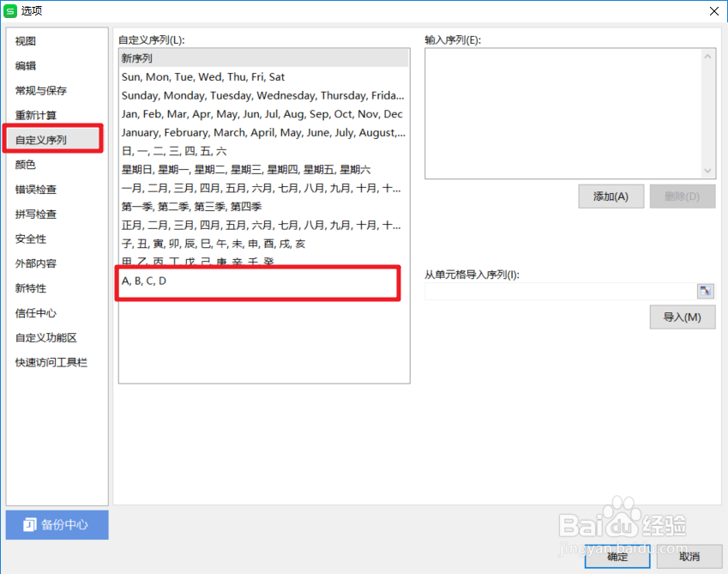Switch to 自定义功能区 settings

[46, 337]
